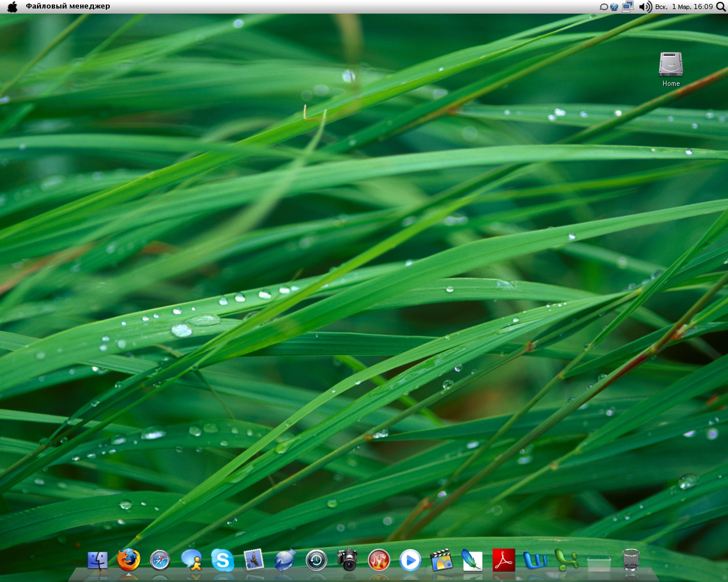Open the Finder icon in the dock
This screenshot has height=582, width=728.
pyautogui.click(x=98, y=560)
